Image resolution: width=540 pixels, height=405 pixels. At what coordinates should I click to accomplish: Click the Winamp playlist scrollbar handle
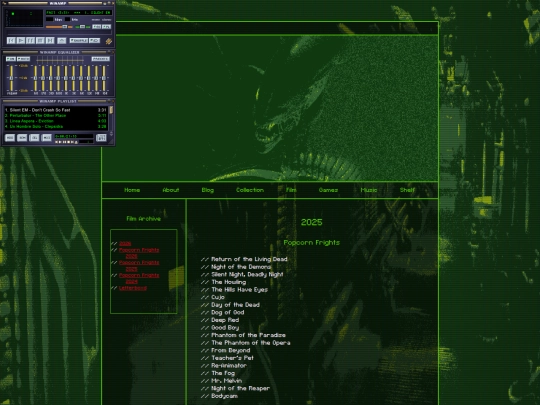click(111, 110)
